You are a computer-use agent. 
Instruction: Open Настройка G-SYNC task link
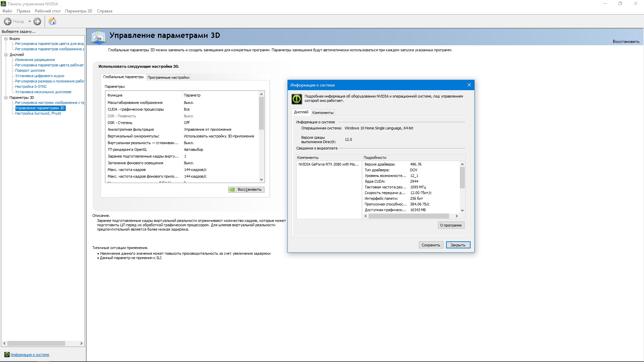coord(31,86)
